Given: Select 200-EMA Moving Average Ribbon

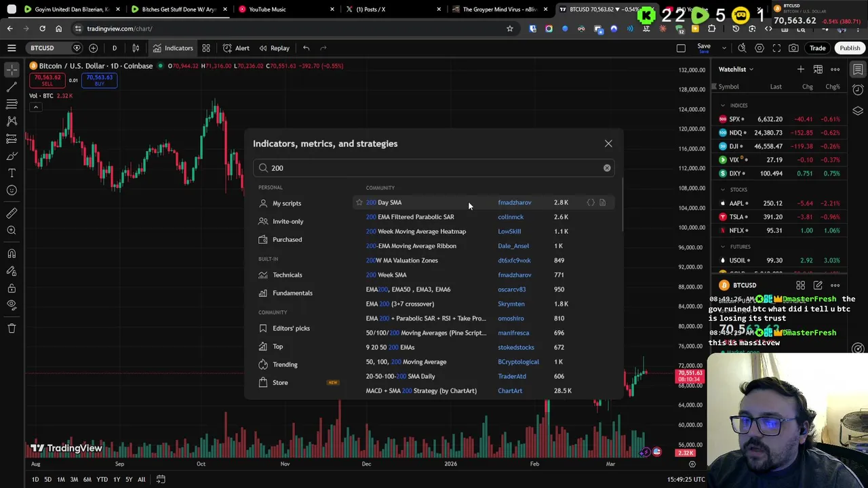Looking at the screenshot, I should [x=411, y=246].
